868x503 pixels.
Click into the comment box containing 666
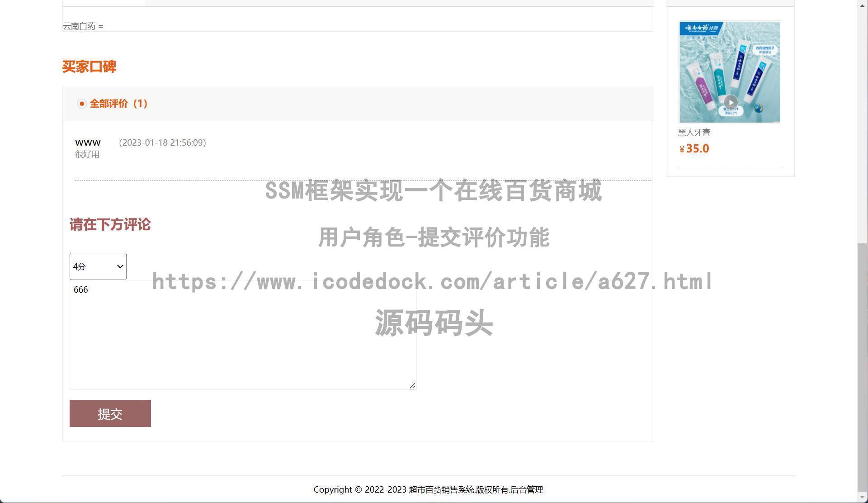243,335
